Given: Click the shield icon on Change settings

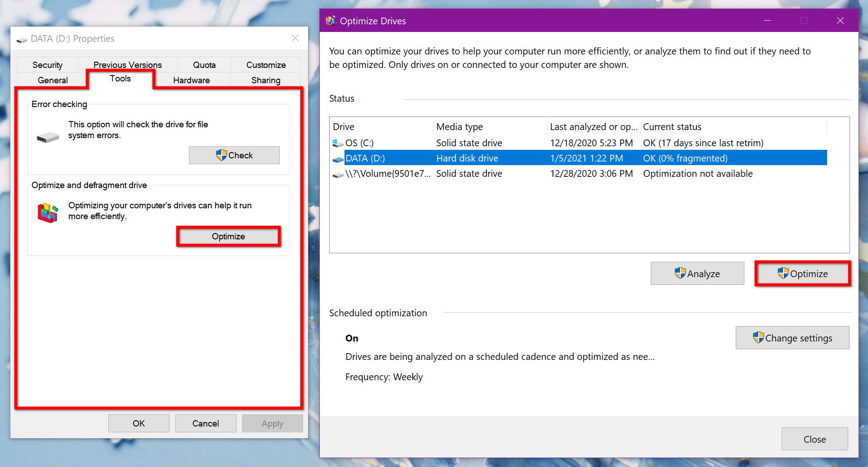Looking at the screenshot, I should point(759,338).
